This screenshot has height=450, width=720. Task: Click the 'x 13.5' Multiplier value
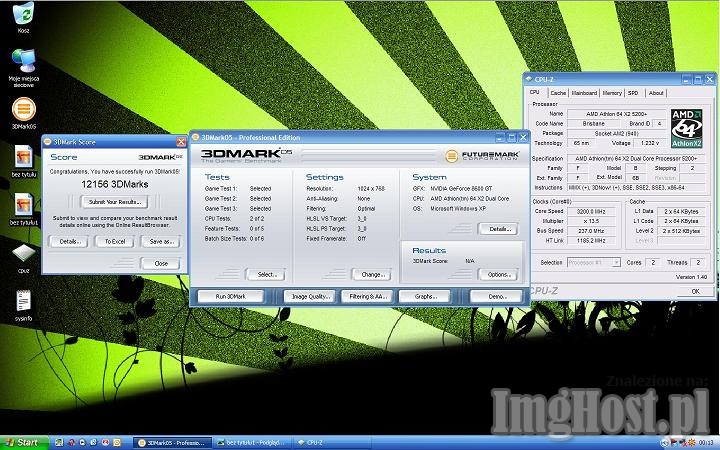pos(592,221)
